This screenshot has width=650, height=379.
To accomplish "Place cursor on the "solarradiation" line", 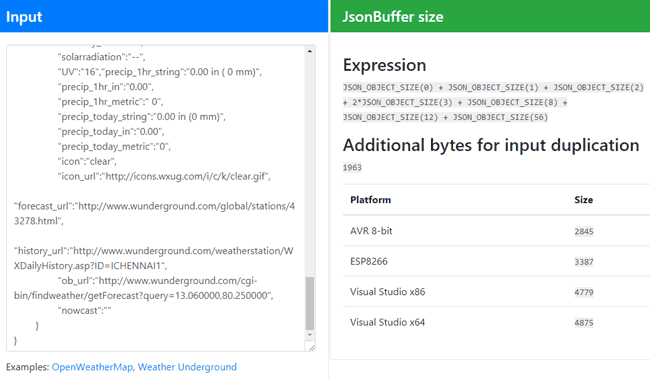I will 102,57.
